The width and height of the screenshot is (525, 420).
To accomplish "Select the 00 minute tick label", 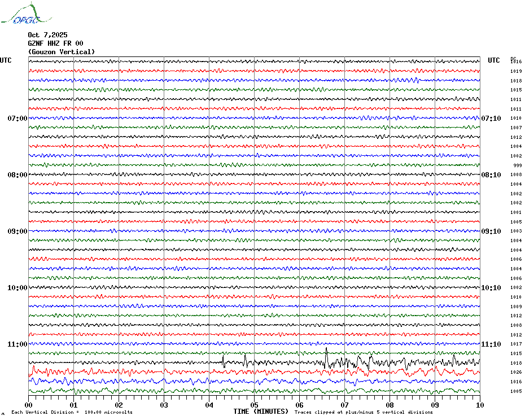I will point(29,405).
